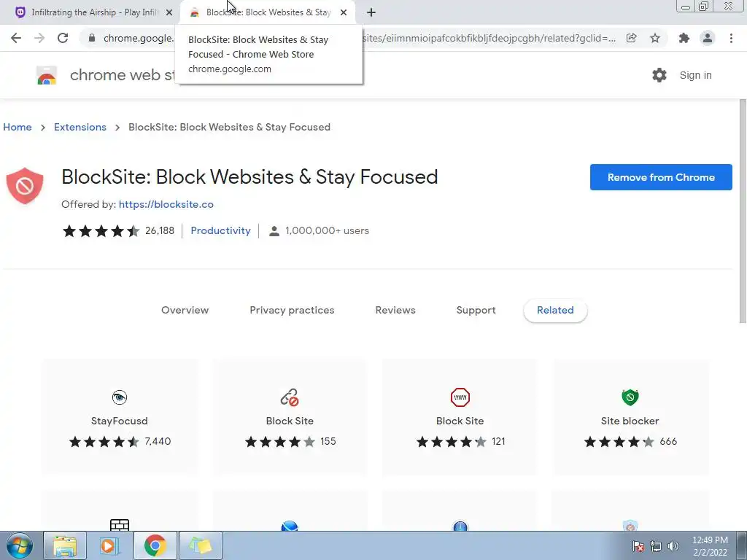Open the StayFocusd extension card
The width and height of the screenshot is (747, 560).
click(120, 418)
